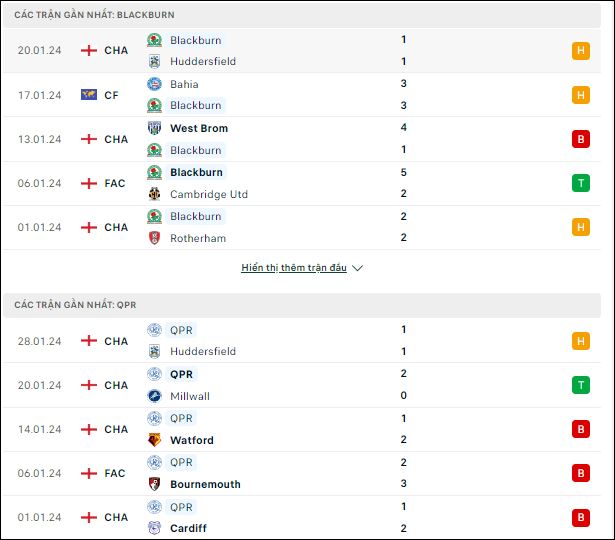This screenshot has height=540, width=615.
Task: Click the Bahia club crest icon
Action: click(x=155, y=84)
